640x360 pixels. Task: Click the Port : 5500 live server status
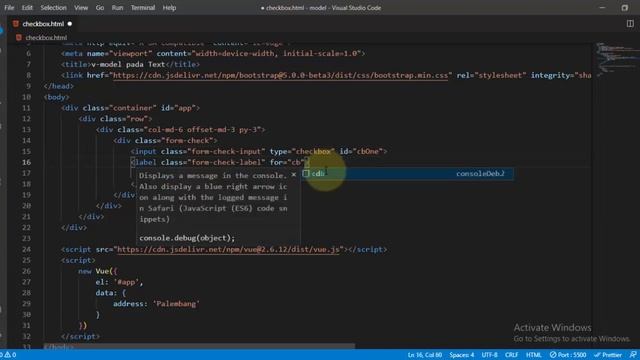click(x=568, y=355)
